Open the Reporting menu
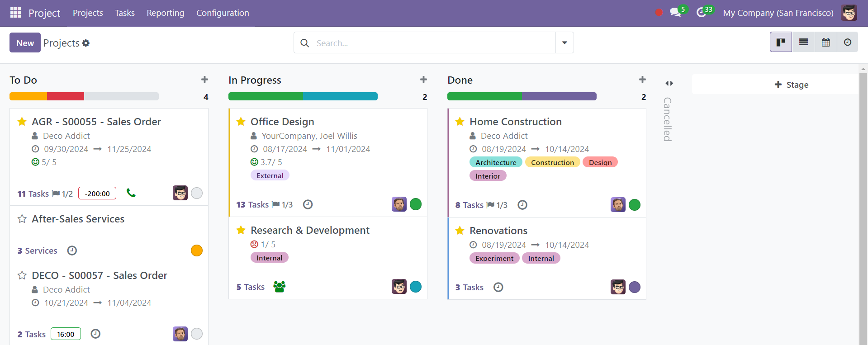This screenshot has height=345, width=868. 166,13
